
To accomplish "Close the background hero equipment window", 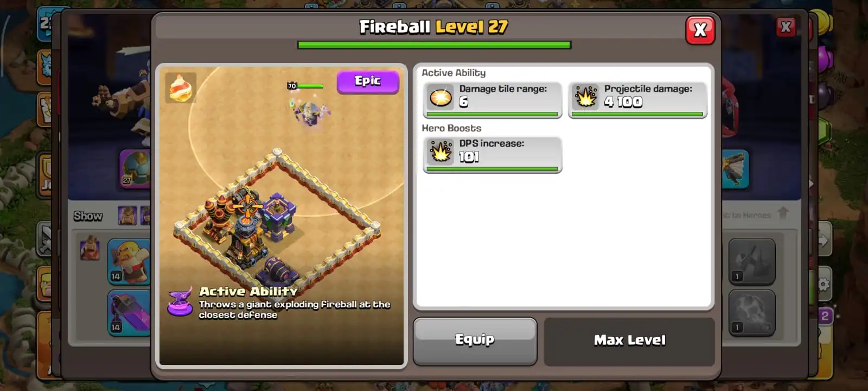I will point(786,27).
